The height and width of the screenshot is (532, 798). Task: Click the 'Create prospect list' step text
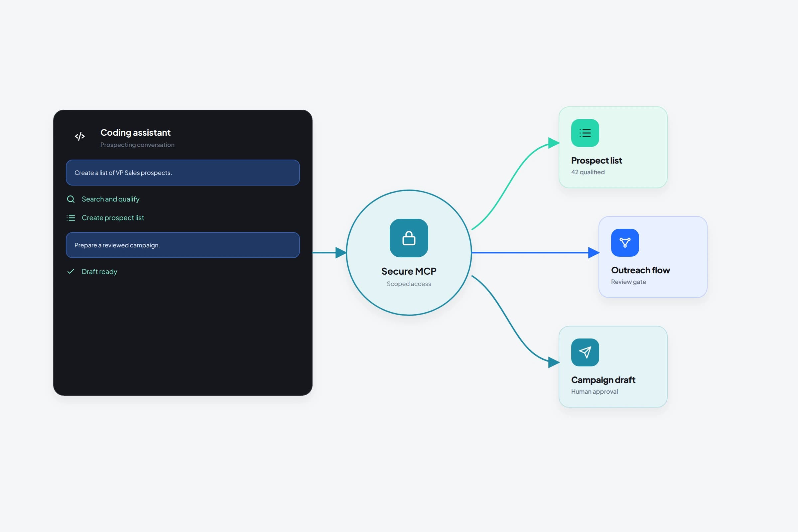click(113, 218)
